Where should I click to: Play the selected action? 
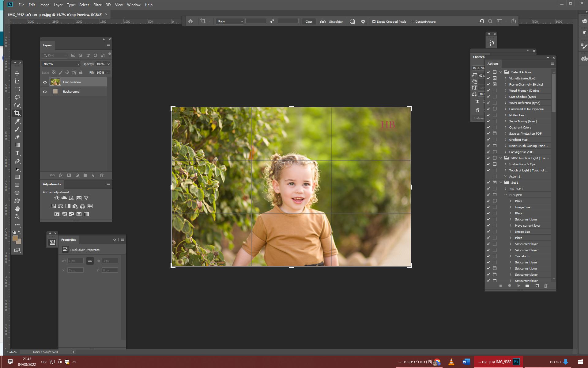point(518,286)
